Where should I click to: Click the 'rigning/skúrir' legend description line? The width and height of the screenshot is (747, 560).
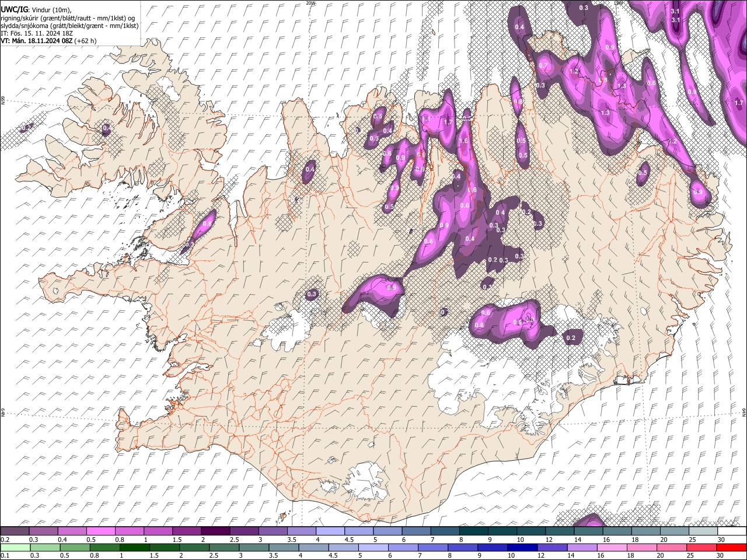(x=68, y=18)
